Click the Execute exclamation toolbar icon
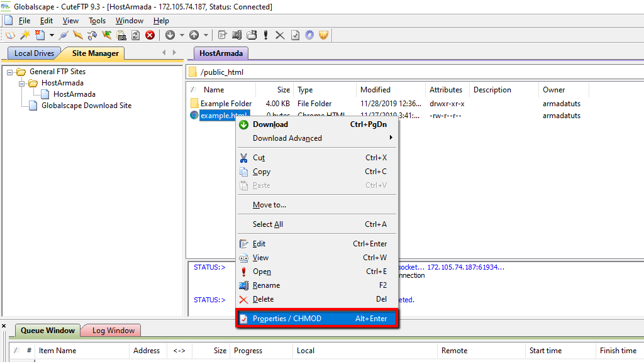644x362 pixels. click(x=266, y=35)
